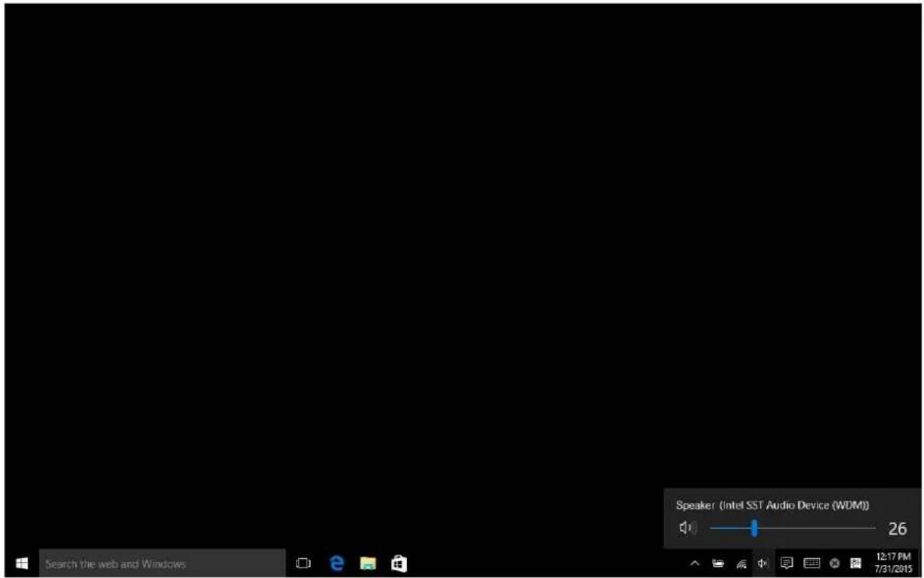The height and width of the screenshot is (578, 924).
Task: Expand the hidden tray icons chevron
Action: 695,563
